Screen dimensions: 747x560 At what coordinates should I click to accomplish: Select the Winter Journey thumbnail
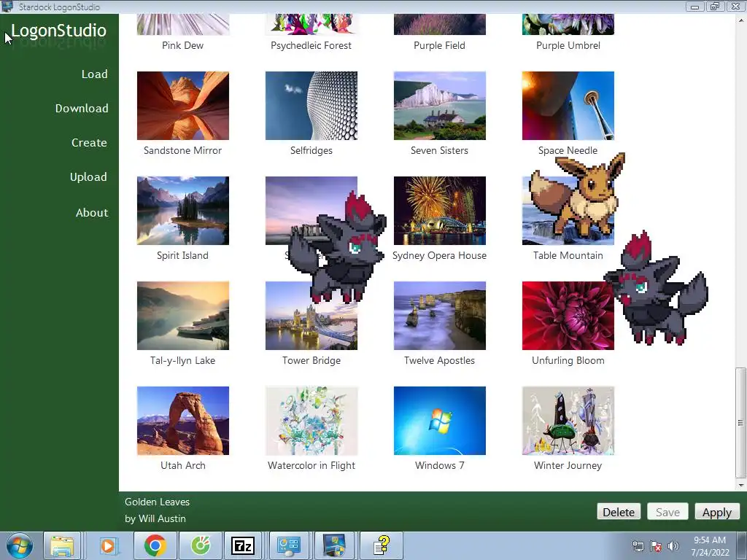(568, 421)
